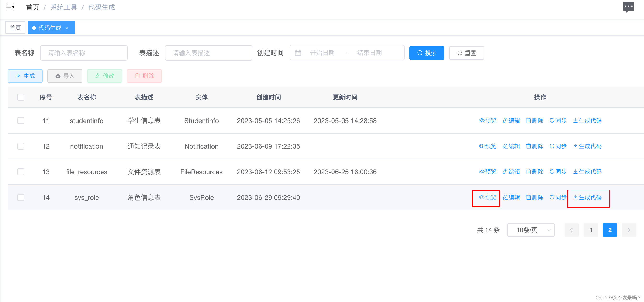The image size is (644, 302).
Task: Focus the 表名称 input field
Action: point(84,53)
